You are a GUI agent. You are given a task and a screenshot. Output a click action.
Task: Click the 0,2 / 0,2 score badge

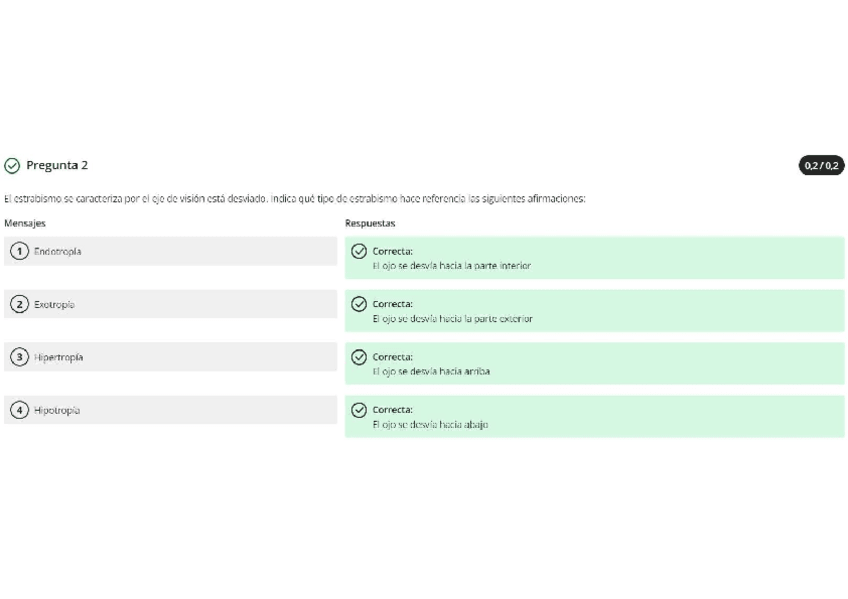tap(821, 166)
